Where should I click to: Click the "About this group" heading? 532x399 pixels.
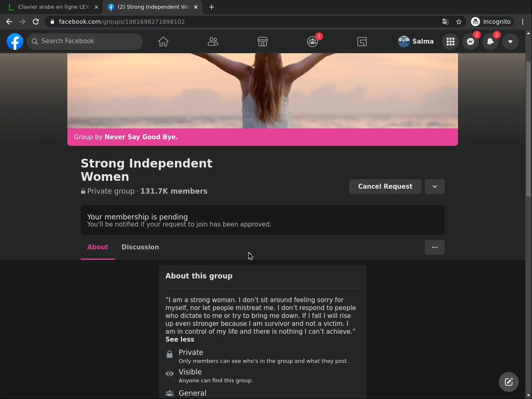[199, 276]
